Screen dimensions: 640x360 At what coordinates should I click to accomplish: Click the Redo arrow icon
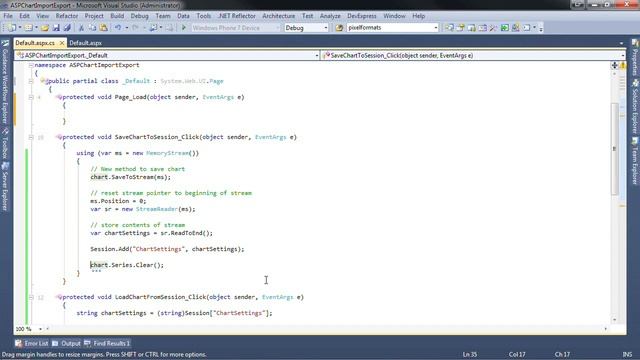(136, 28)
